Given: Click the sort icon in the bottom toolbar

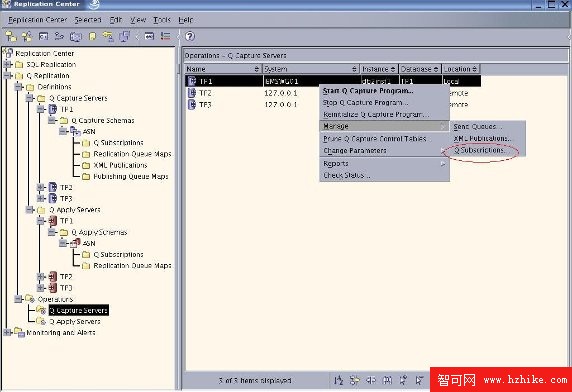Looking at the screenshot, I should coord(339,380).
